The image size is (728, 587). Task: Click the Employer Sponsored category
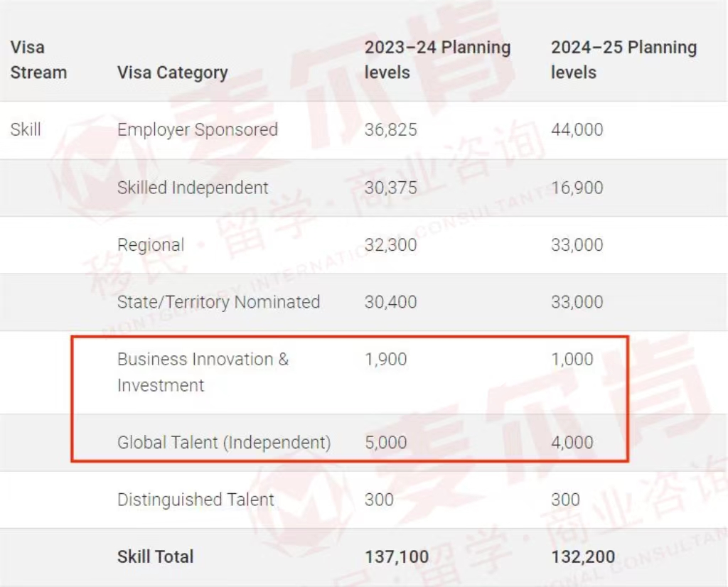coord(198,130)
